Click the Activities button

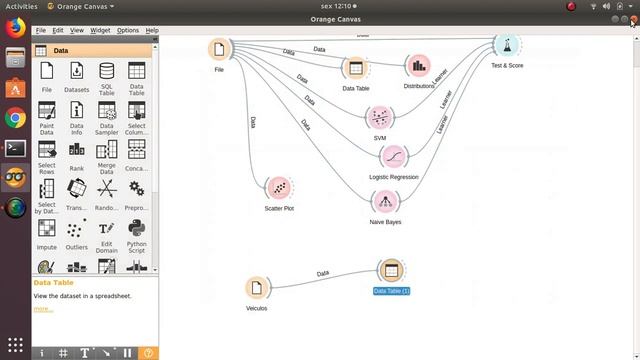coord(21,6)
